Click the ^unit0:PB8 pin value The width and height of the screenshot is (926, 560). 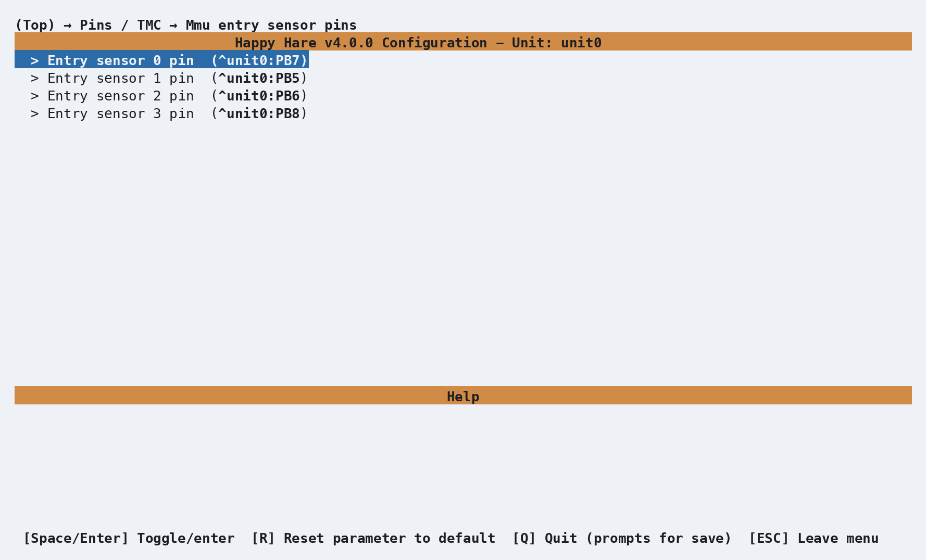click(259, 113)
